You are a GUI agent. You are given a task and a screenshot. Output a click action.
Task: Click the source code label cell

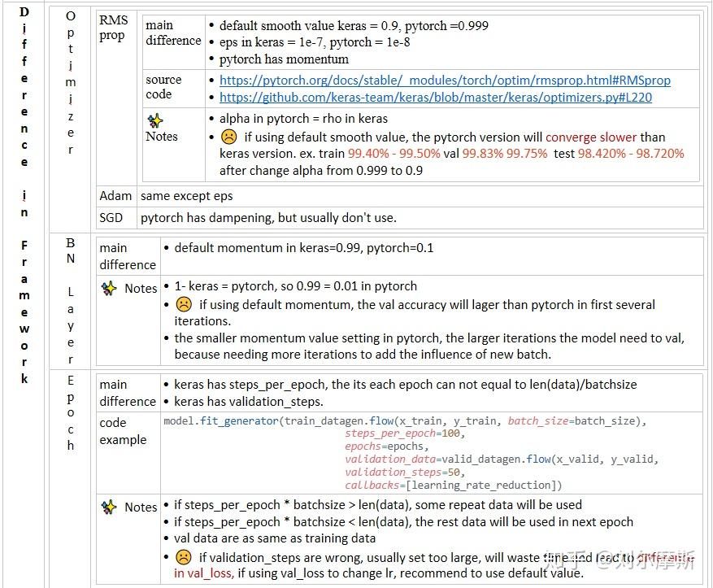(x=165, y=88)
